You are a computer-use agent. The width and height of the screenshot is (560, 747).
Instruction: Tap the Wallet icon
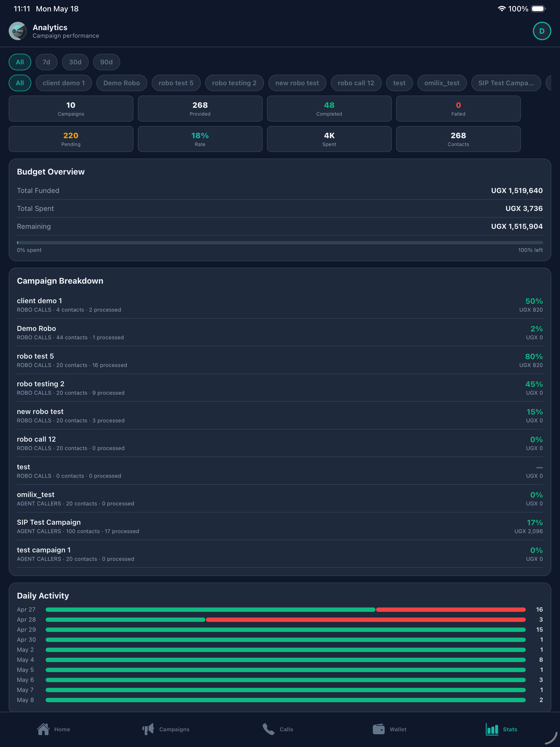click(378, 729)
